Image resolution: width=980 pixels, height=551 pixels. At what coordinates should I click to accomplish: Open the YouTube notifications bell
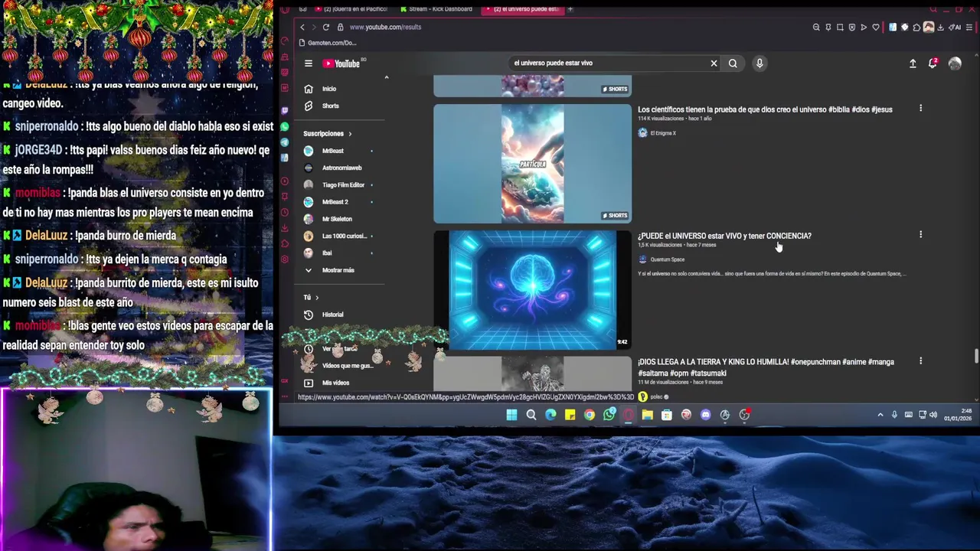[x=933, y=64]
